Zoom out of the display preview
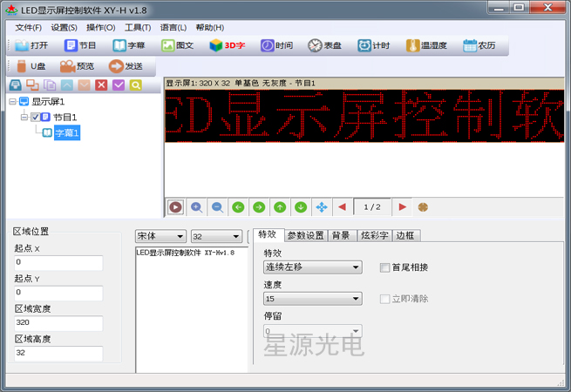The height and width of the screenshot is (392, 571). coord(217,207)
